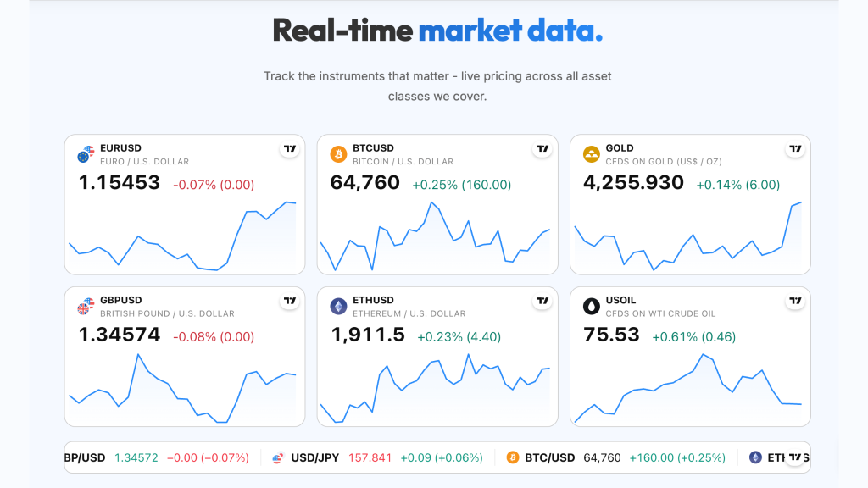Click the UK/US flags icon for GBPUSD

[86, 306]
